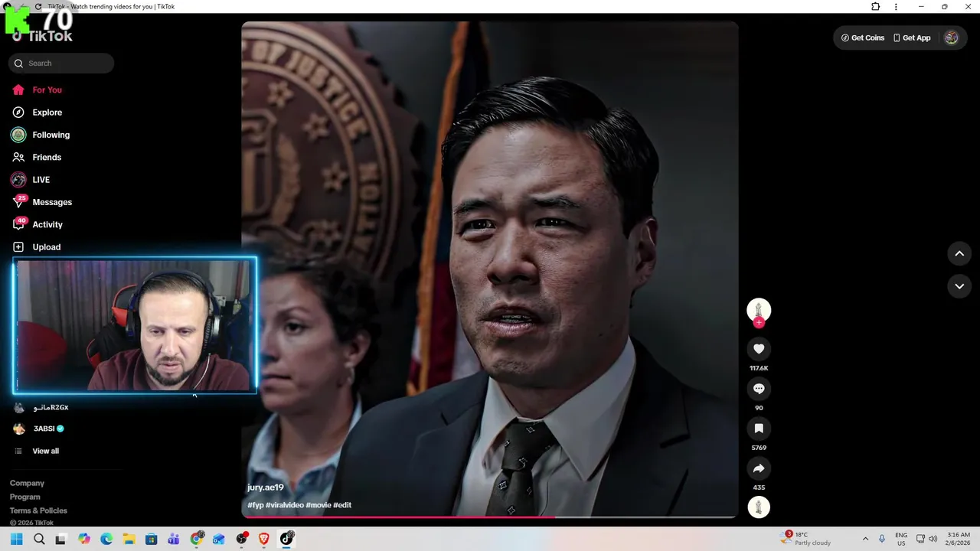Click the Get Coins button
980x551 pixels.
click(x=863, y=37)
